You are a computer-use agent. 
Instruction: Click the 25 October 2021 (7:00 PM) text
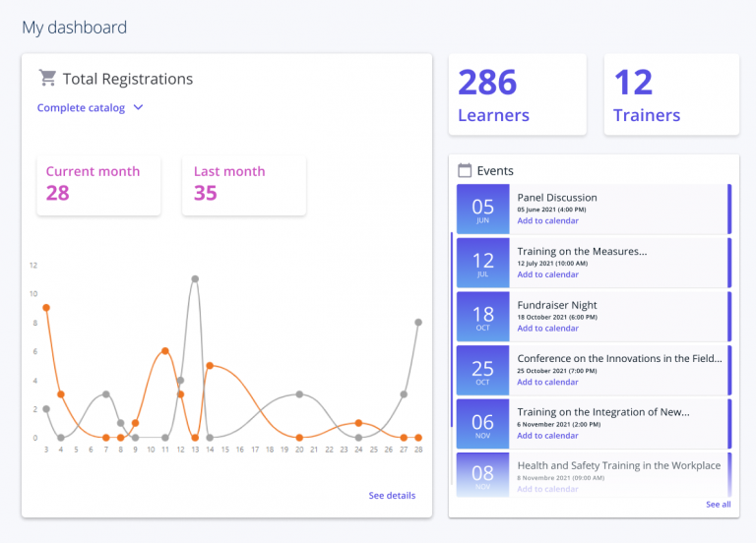(557, 371)
